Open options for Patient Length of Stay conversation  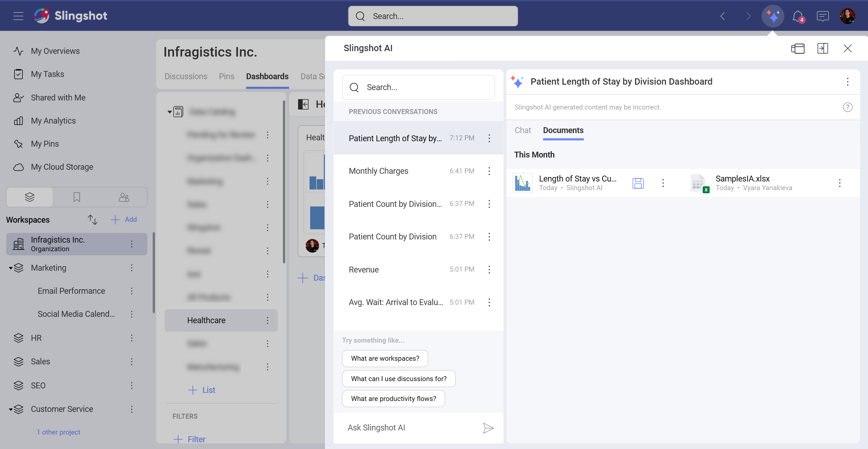coord(489,139)
